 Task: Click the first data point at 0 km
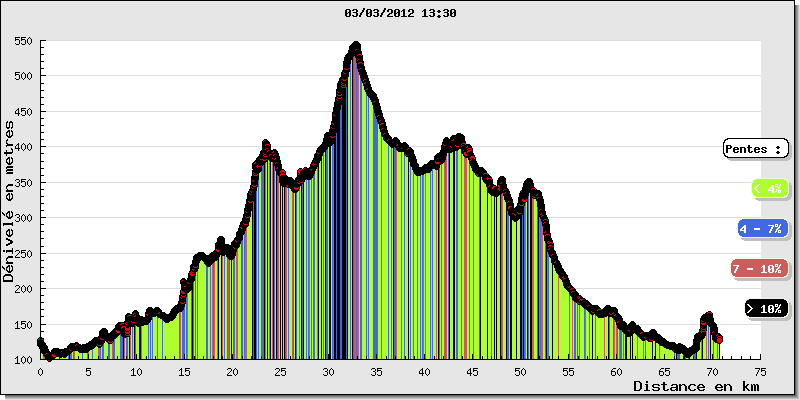coord(40,341)
